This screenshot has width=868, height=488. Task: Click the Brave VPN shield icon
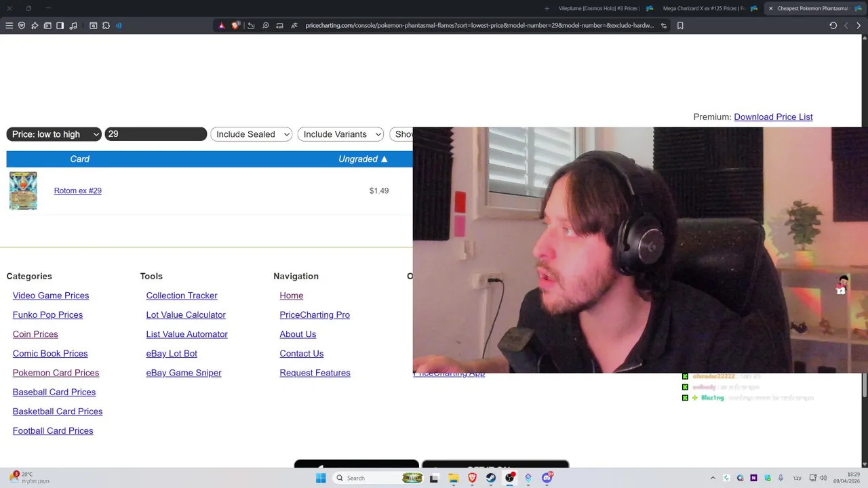click(22, 26)
